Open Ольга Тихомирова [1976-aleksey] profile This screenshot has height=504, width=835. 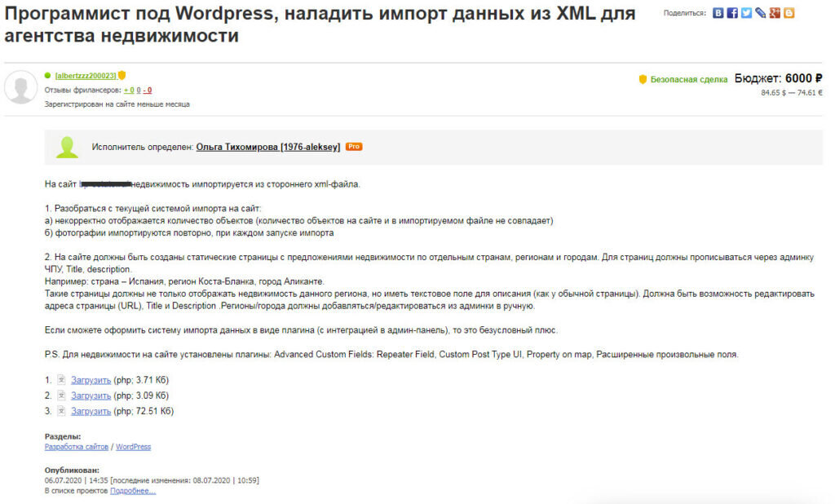click(267, 147)
